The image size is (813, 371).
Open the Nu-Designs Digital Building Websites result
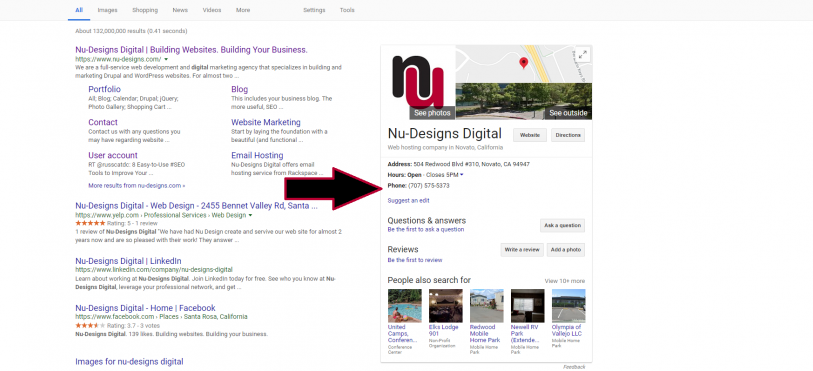[x=191, y=50]
